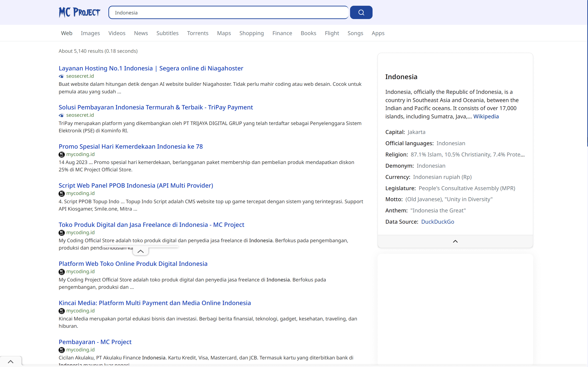Click the mycoding.id favicon under Promo Spesial result
The width and height of the screenshot is (588, 367).
click(x=61, y=154)
